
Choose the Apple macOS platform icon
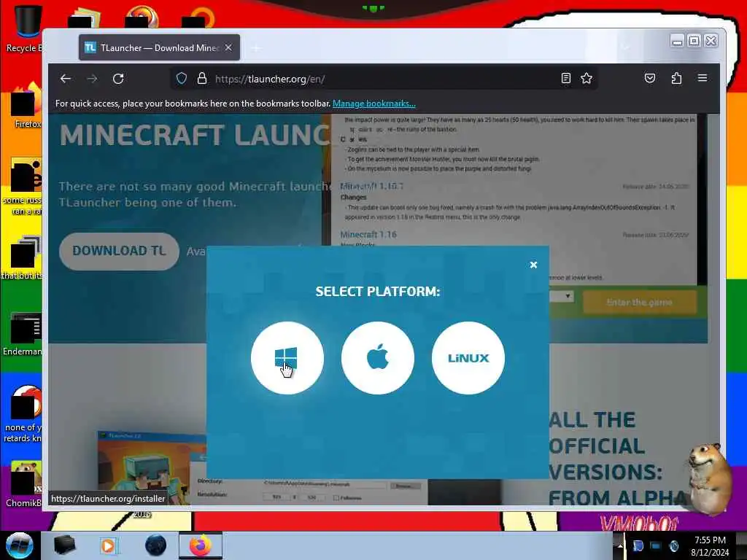click(x=378, y=357)
